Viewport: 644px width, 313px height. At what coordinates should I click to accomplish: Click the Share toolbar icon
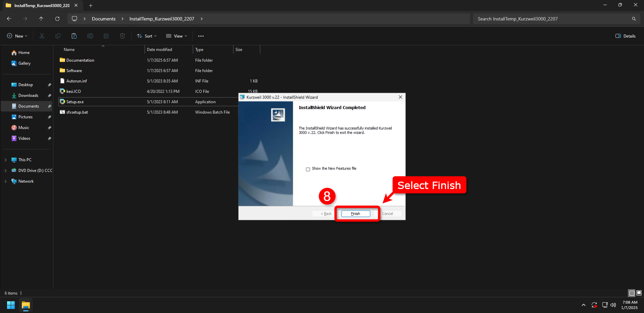(106, 36)
